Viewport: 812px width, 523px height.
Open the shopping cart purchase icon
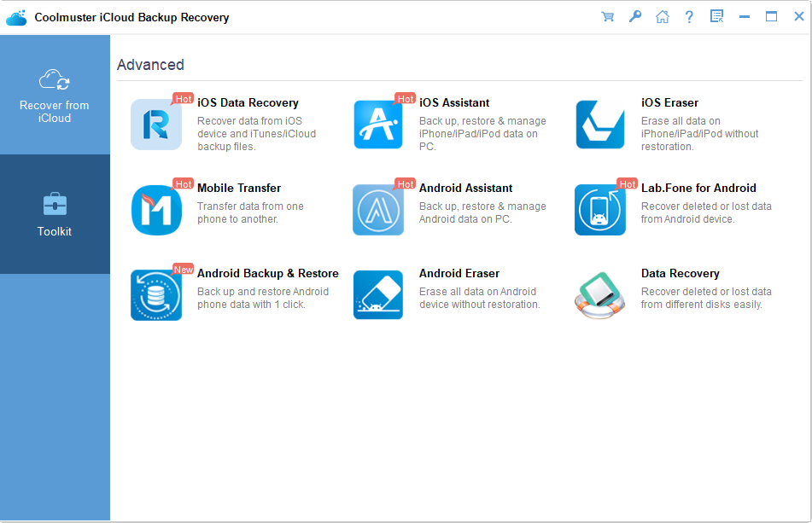(x=607, y=16)
